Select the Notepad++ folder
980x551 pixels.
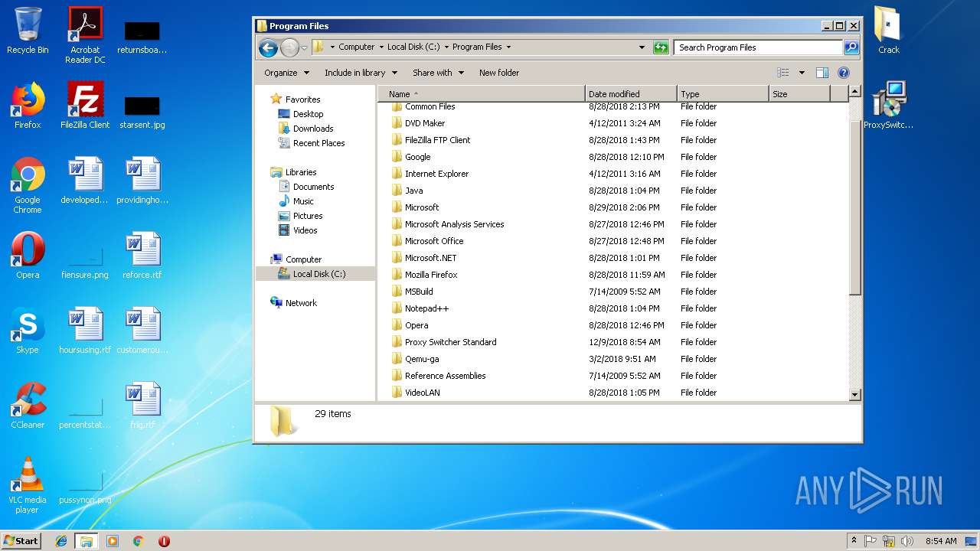426,308
